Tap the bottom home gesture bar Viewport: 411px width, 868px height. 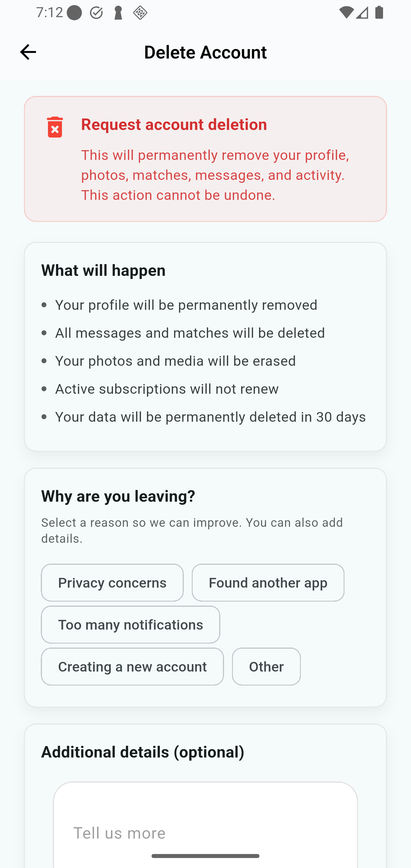click(x=205, y=856)
